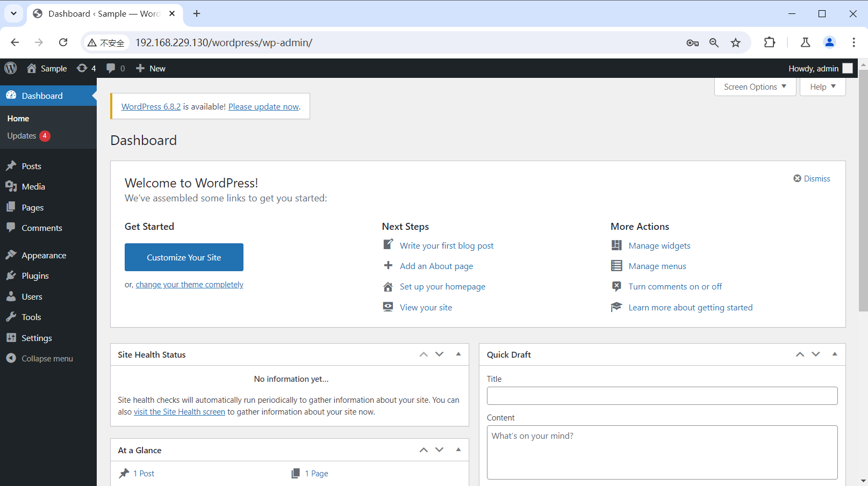Open the saved passwords key icon
The width and height of the screenshot is (868, 486).
693,42
